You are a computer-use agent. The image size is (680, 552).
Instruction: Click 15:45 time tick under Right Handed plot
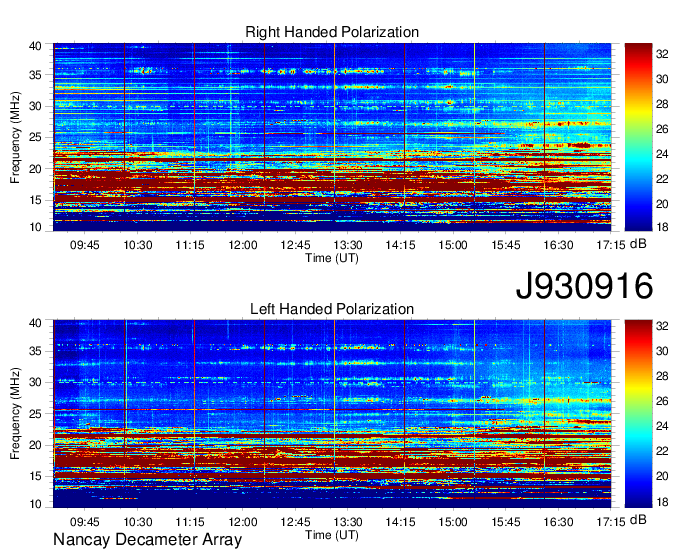point(506,245)
